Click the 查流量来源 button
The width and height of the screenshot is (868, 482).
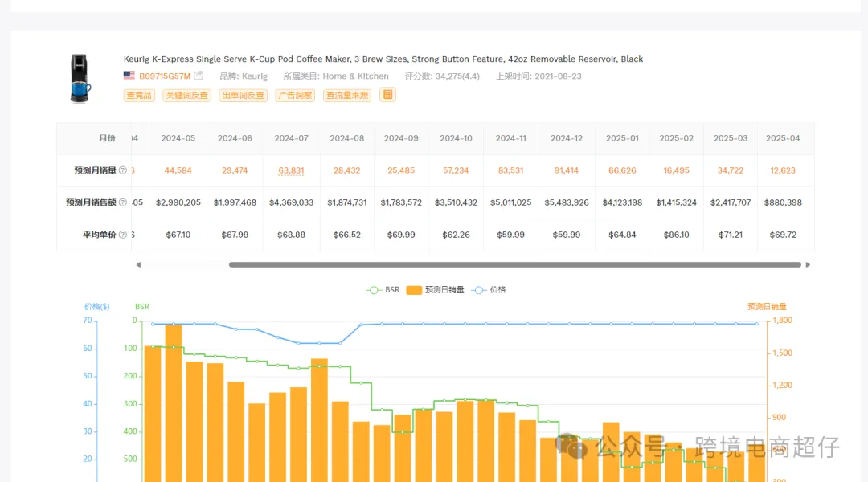(347, 95)
